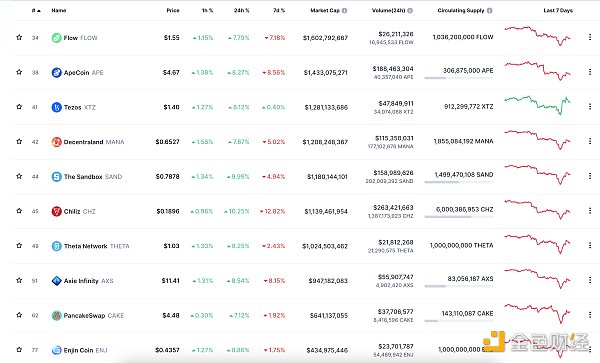
Task: Open three-dot menu for Tezos row
Action: (x=590, y=107)
